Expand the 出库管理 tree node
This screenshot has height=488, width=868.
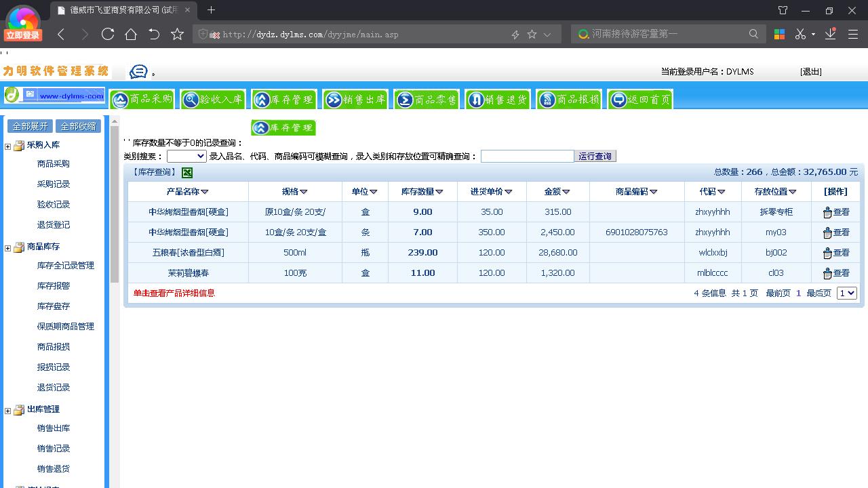point(8,411)
